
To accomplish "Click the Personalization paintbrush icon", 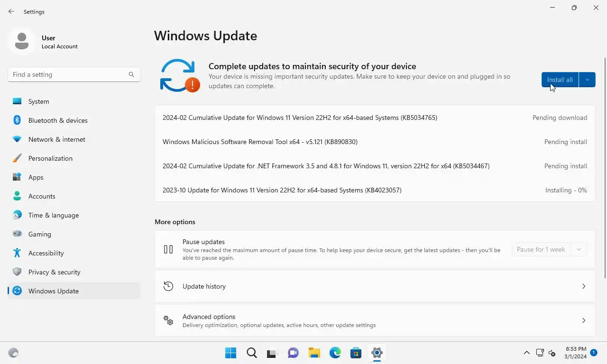I will [17, 158].
